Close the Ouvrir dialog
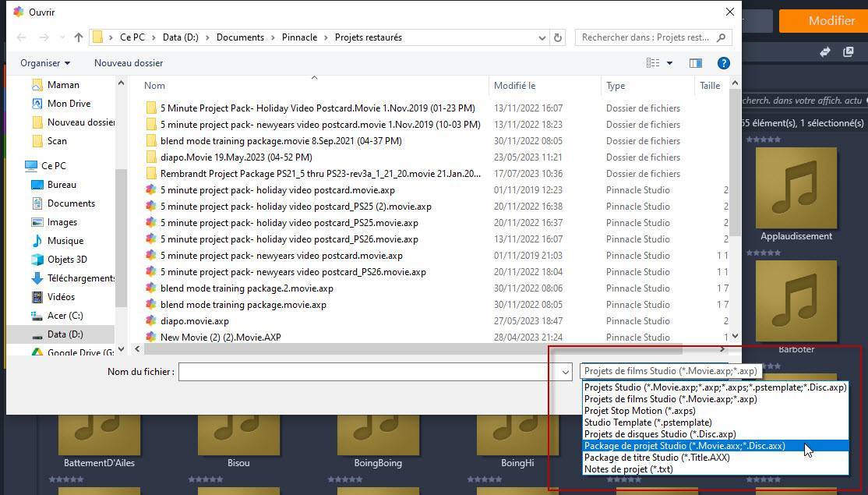 coord(729,12)
